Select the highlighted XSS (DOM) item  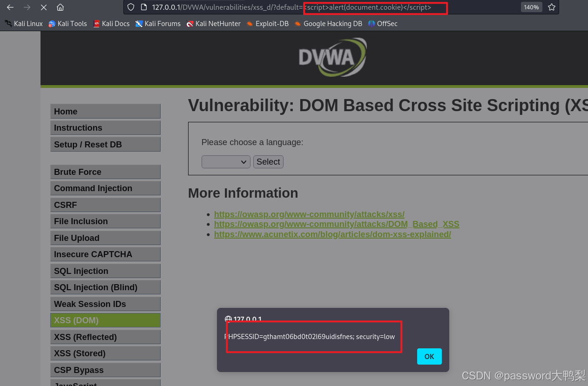(105, 320)
